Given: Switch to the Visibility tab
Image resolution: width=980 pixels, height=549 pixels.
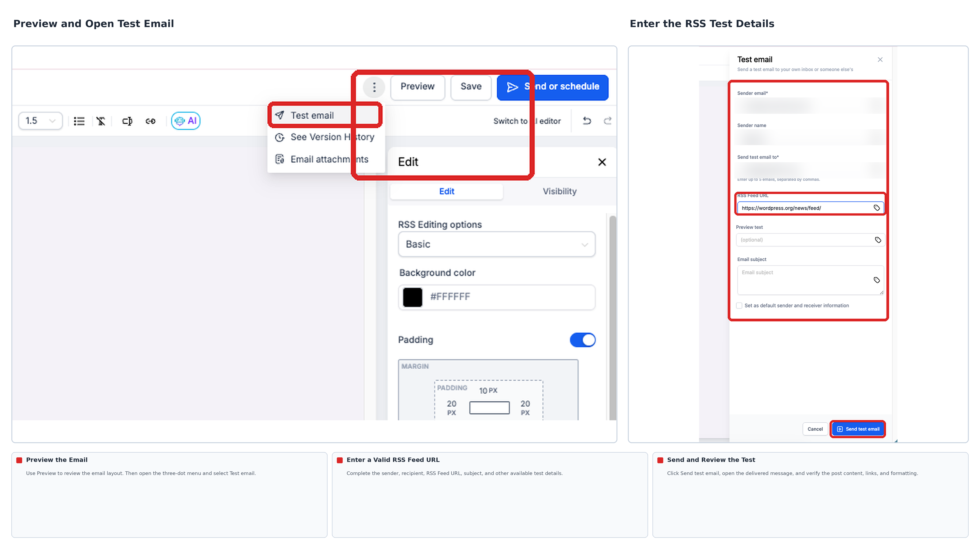Looking at the screenshot, I should 560,191.
